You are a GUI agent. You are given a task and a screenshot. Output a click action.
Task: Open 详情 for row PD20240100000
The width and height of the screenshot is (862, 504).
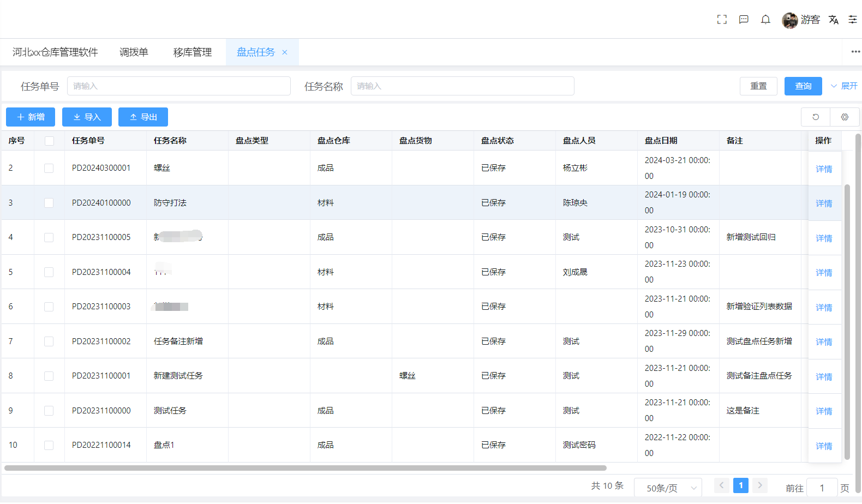pos(824,203)
